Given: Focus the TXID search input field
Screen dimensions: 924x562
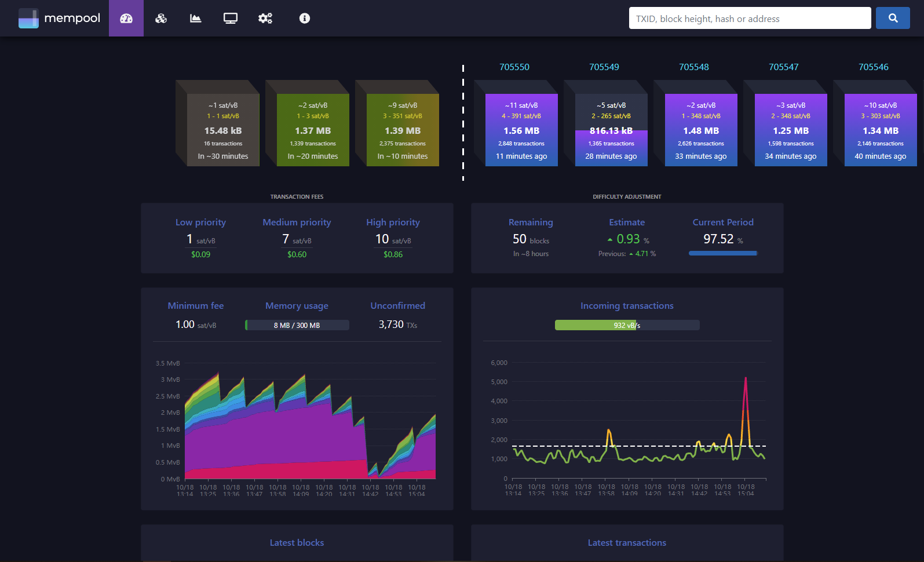Looking at the screenshot, I should click(x=750, y=18).
